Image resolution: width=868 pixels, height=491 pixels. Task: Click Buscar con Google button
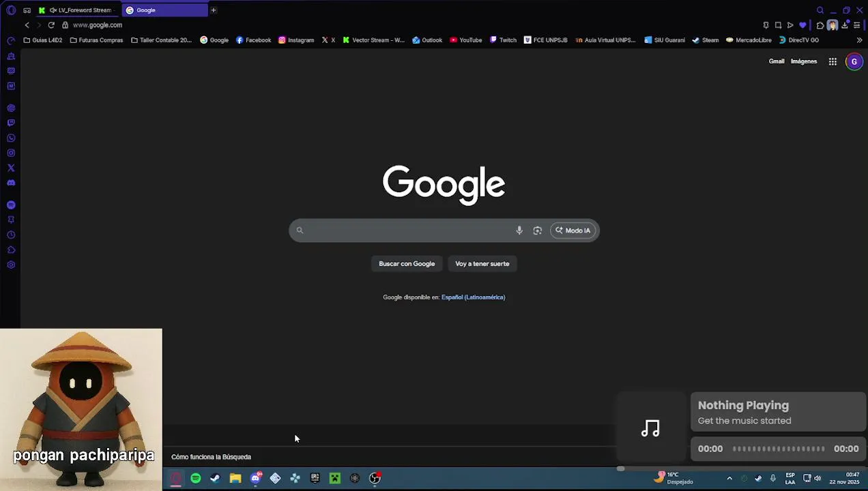coord(407,264)
